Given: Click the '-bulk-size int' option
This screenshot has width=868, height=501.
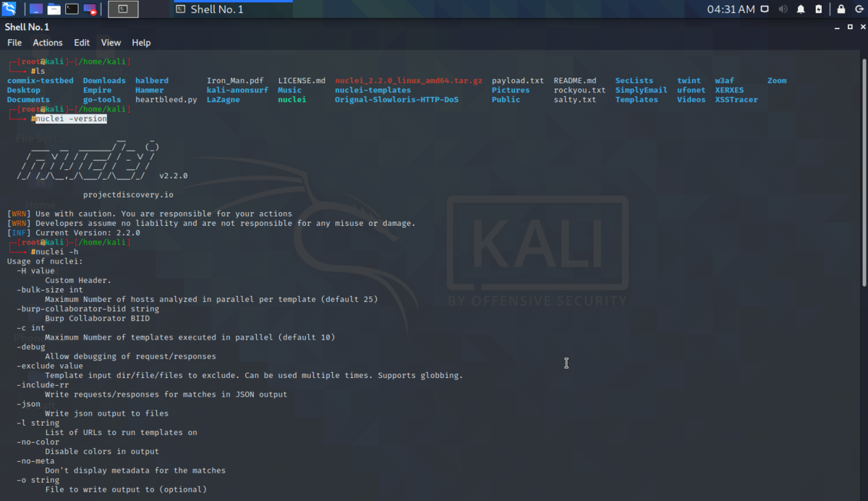Looking at the screenshot, I should 50,290.
